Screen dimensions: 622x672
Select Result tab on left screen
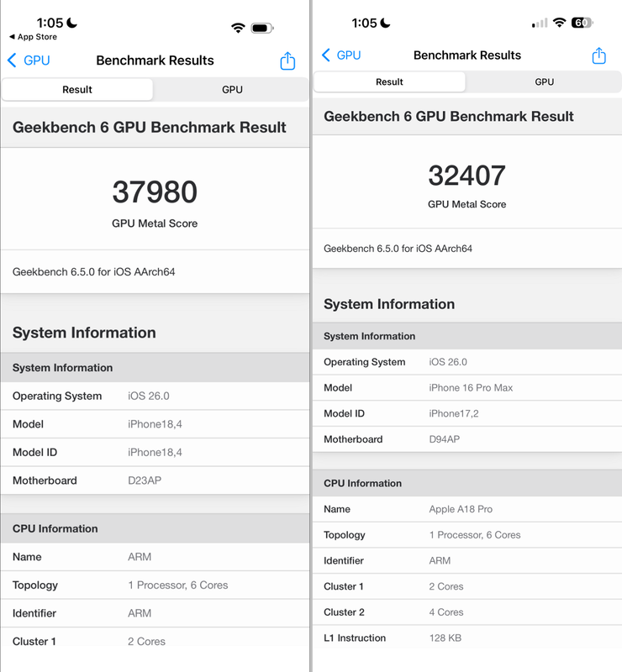[77, 90]
